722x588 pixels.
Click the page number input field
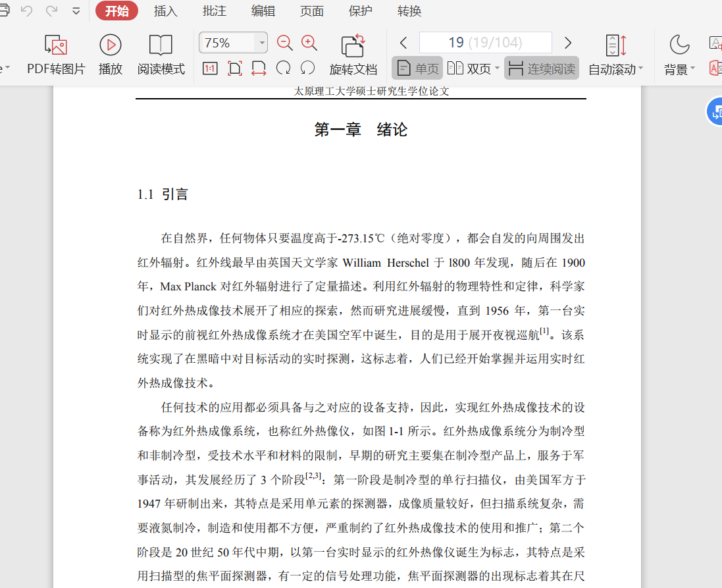pos(485,43)
